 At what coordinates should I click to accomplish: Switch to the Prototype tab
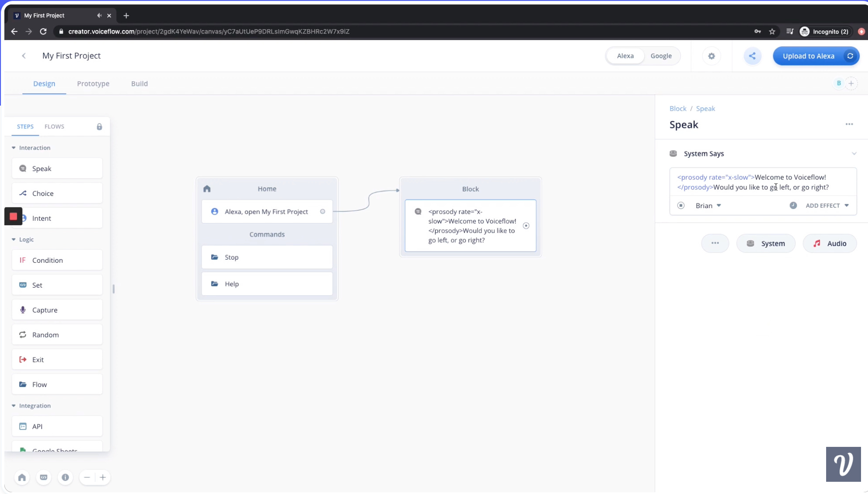point(93,83)
